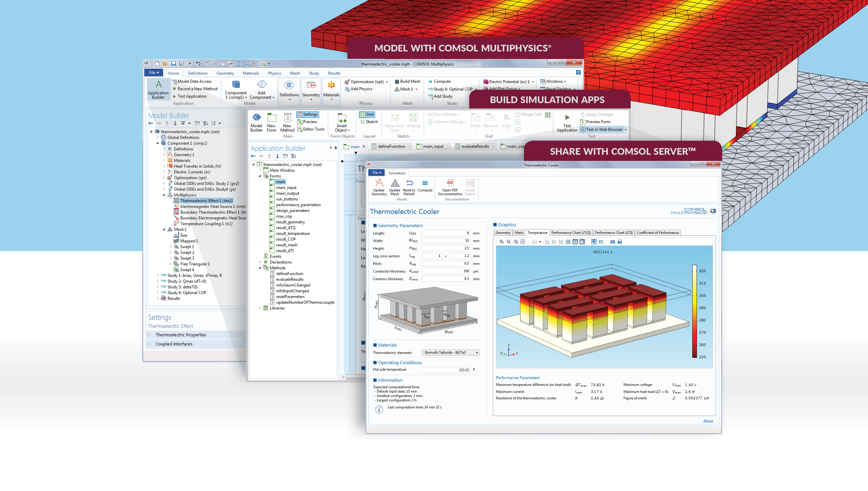
Task: Click Record a New Method
Action: (x=195, y=89)
